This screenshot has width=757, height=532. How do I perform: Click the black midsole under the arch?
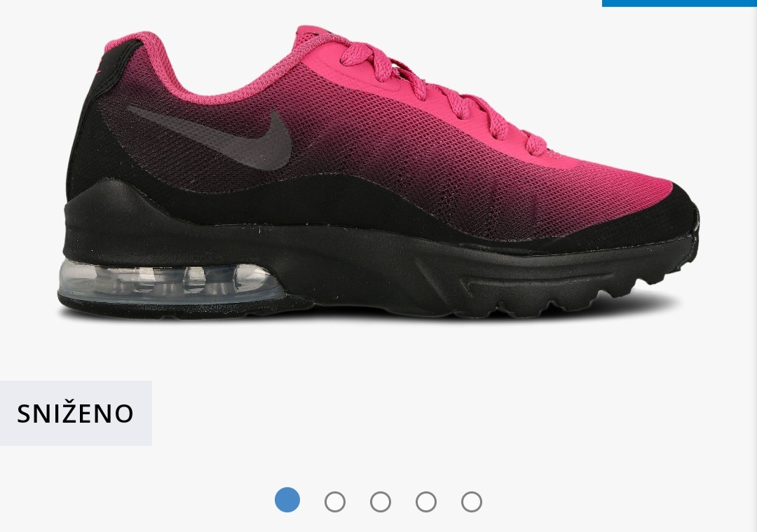coord(386,271)
